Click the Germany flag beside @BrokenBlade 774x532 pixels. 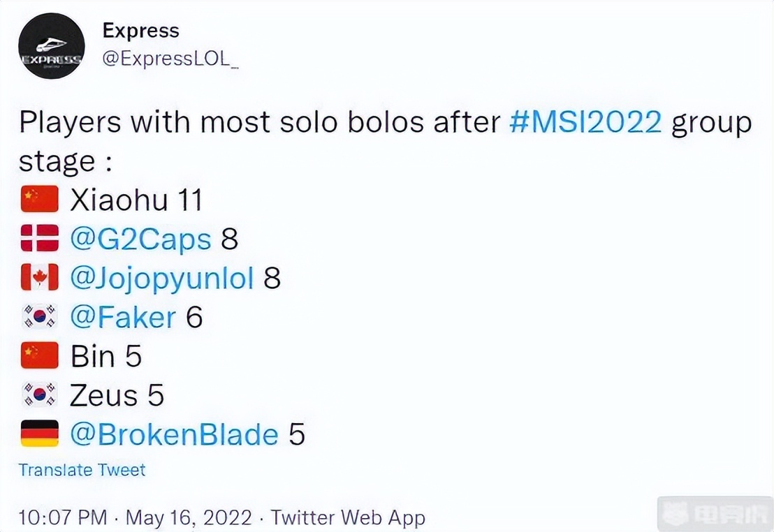(39, 435)
